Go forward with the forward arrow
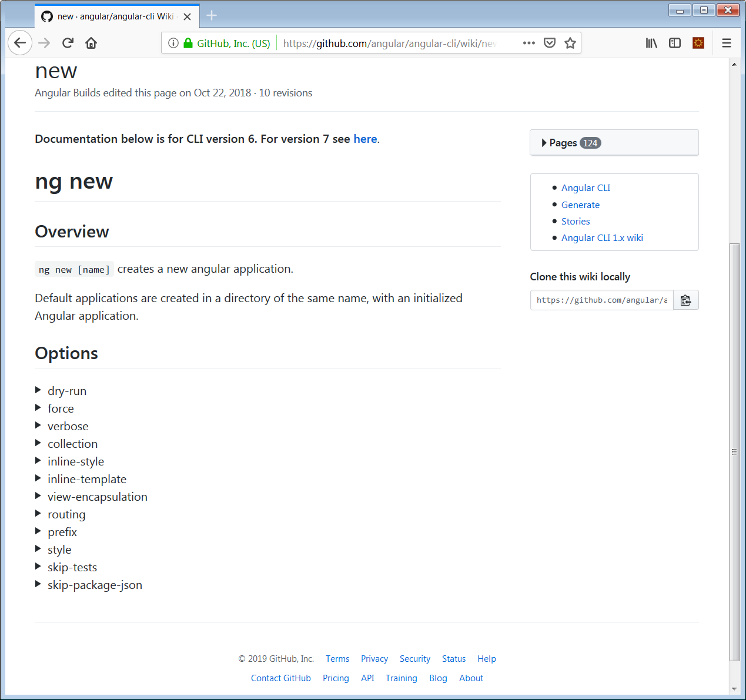The image size is (746, 700). point(44,42)
